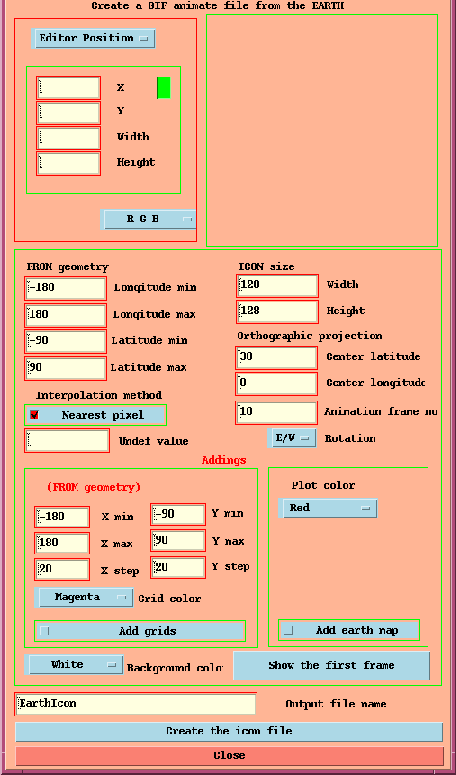
Task: Click the Y min grid field
Action: (178, 515)
